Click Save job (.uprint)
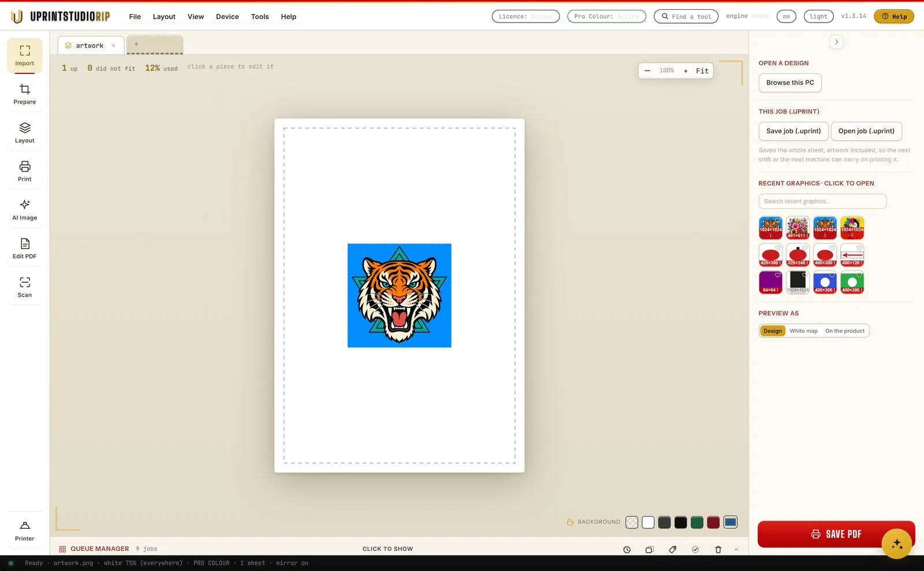This screenshot has width=924, height=571. click(793, 131)
